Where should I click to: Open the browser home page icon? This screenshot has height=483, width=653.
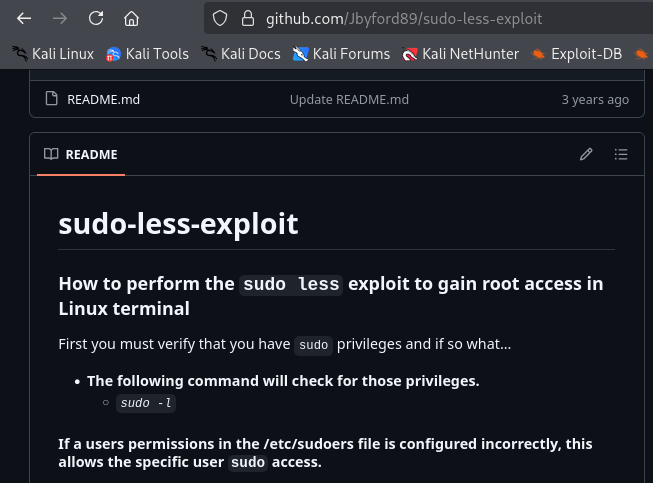[131, 18]
